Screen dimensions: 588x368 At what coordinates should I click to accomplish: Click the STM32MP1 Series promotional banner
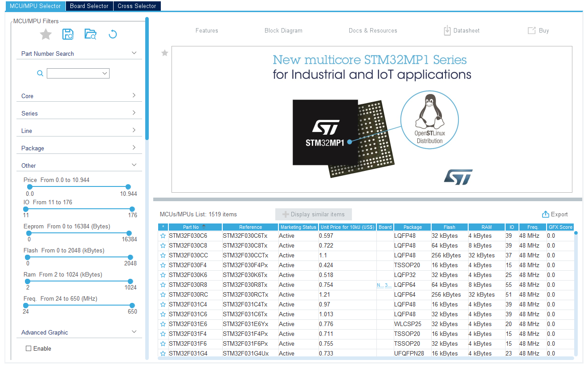click(x=372, y=119)
